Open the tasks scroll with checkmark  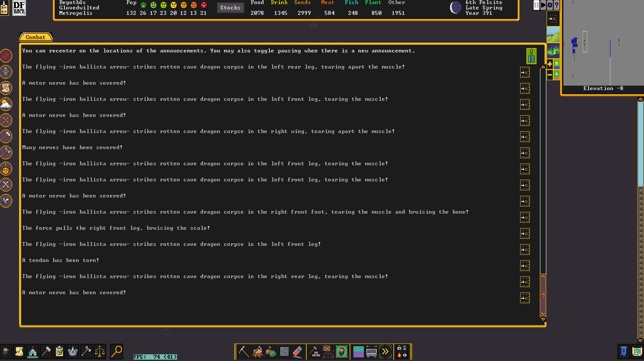point(19,352)
